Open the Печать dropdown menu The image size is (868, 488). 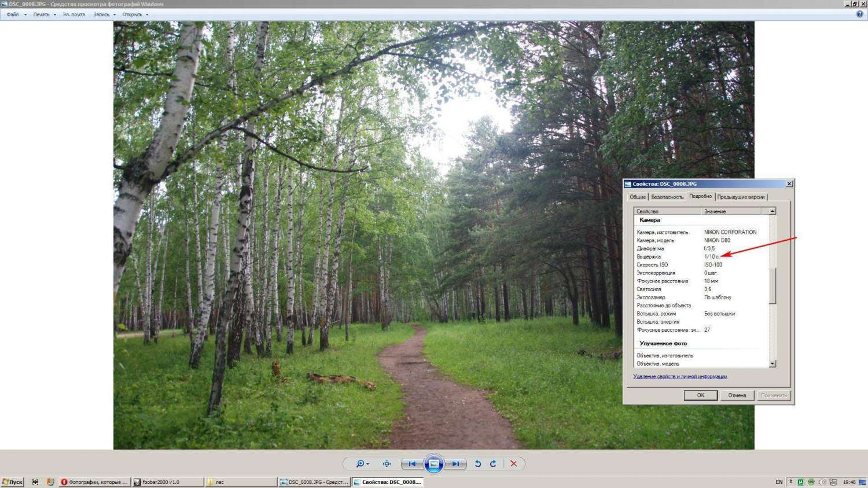click(45, 14)
